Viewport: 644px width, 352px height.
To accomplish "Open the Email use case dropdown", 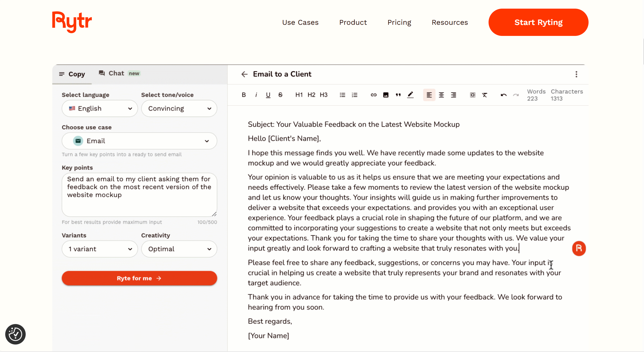I will (139, 141).
